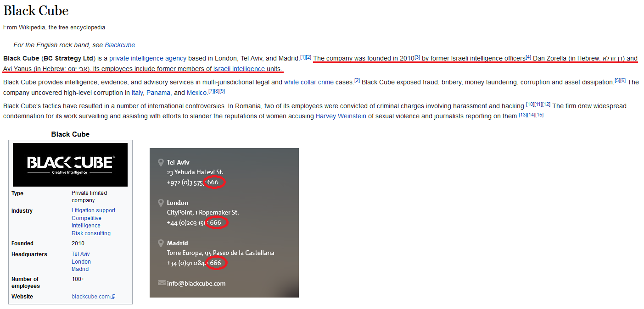The image size is (644, 309).
Task: Click the external link icon beside blackcube.com
Action: tap(113, 297)
